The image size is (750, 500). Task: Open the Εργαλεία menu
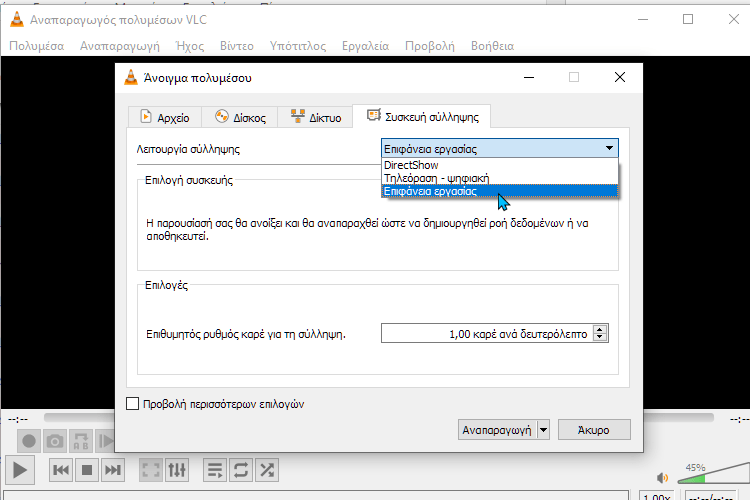tap(365, 46)
